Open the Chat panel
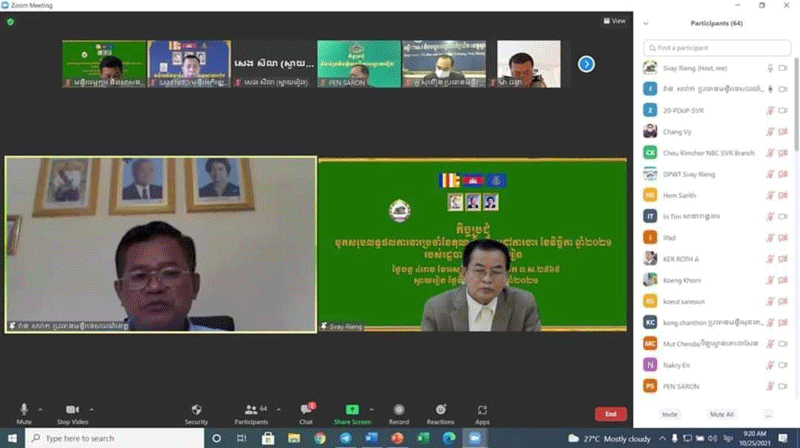Image resolution: width=800 pixels, height=448 pixels. click(307, 412)
